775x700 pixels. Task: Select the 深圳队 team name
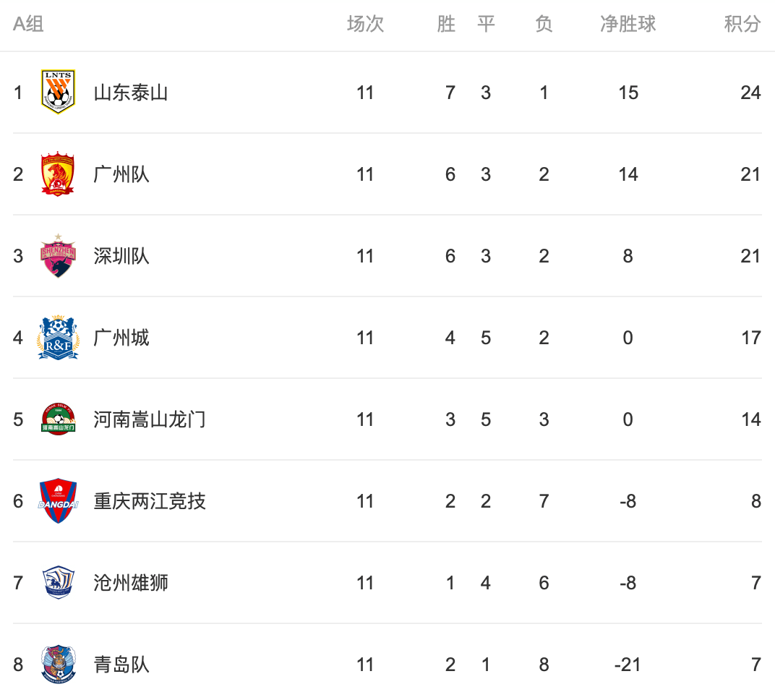click(x=121, y=256)
